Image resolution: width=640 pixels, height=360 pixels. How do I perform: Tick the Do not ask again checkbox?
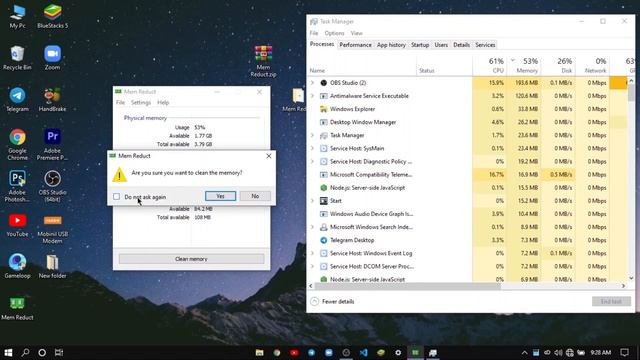[x=117, y=197]
